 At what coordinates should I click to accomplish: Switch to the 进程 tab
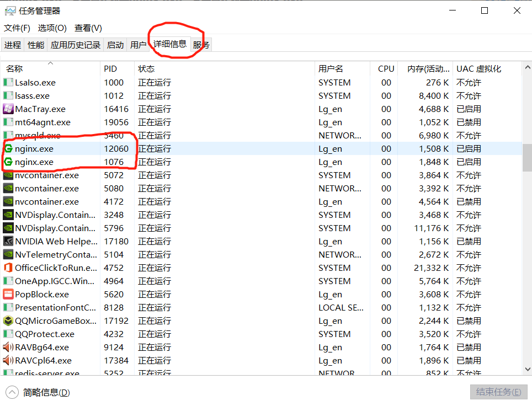click(x=13, y=45)
